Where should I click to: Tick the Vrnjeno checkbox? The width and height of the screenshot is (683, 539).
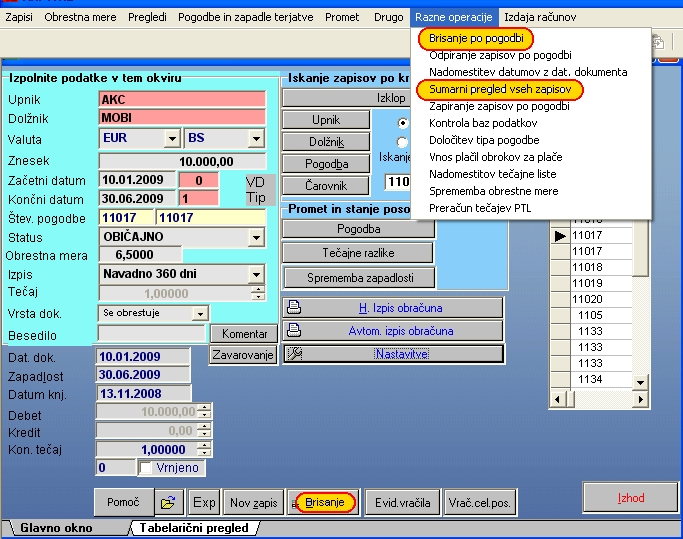click(147, 468)
